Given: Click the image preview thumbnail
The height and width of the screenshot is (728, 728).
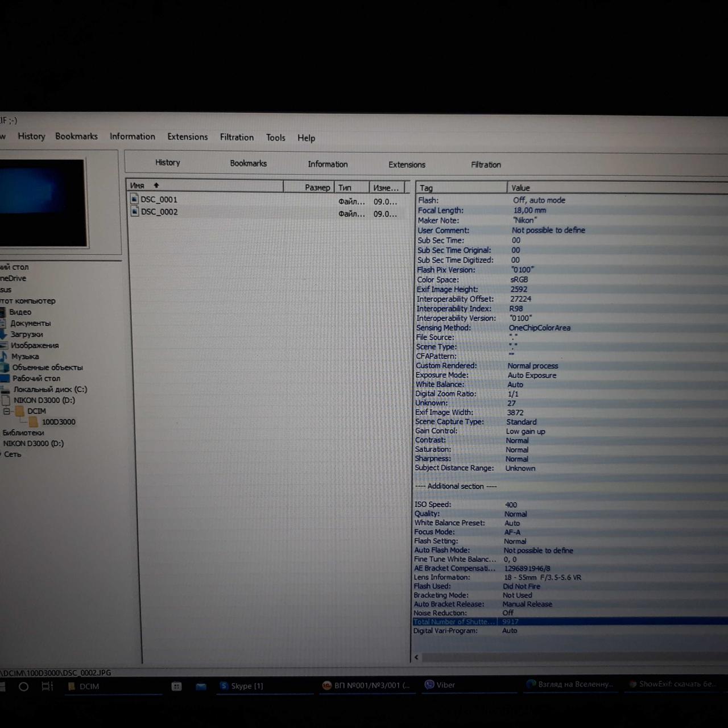Looking at the screenshot, I should tap(42, 202).
